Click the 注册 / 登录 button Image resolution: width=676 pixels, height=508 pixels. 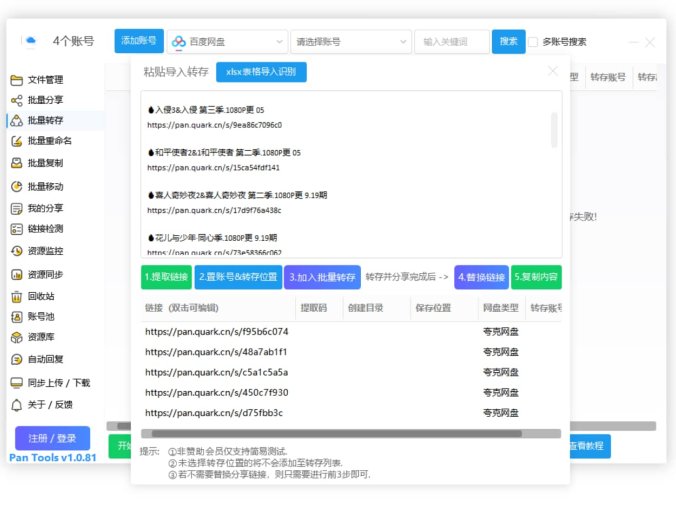pyautogui.click(x=52, y=438)
